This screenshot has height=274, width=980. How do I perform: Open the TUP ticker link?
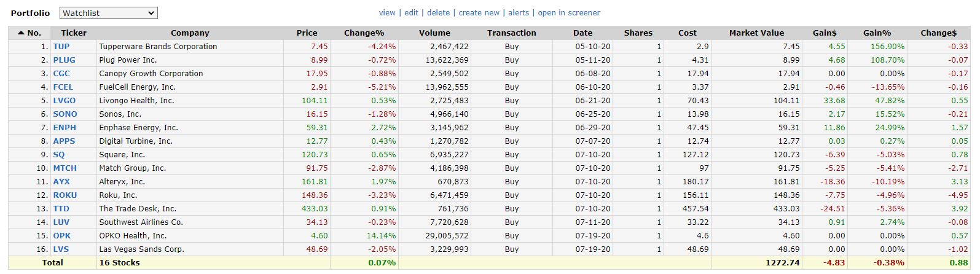click(x=61, y=47)
